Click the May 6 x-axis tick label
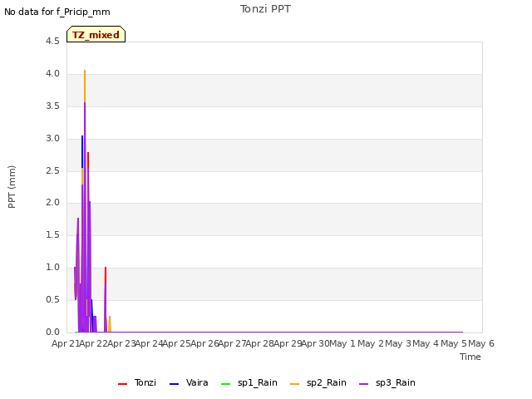This screenshot has height=399, width=532. click(481, 343)
